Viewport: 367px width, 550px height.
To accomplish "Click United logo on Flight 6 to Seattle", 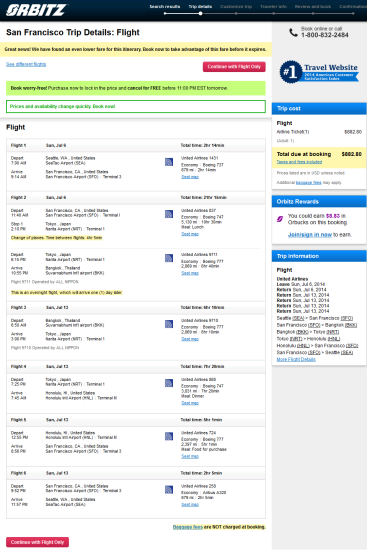I will [x=169, y=490].
